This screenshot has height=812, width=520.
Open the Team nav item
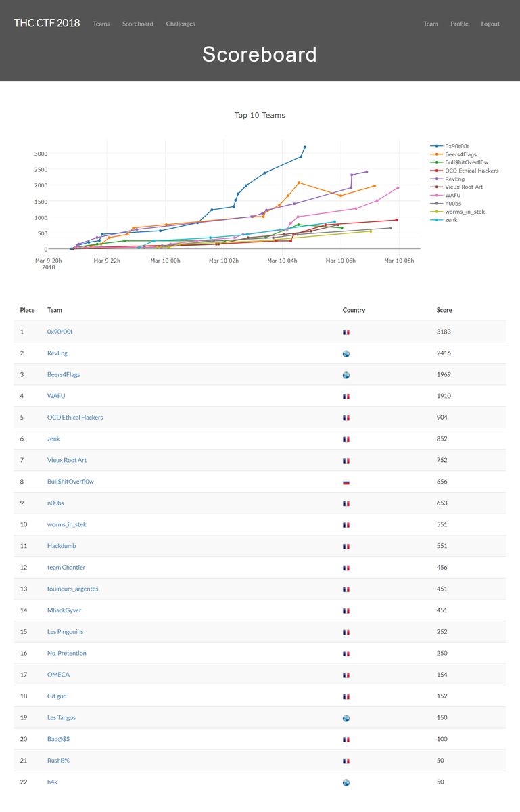tap(431, 24)
